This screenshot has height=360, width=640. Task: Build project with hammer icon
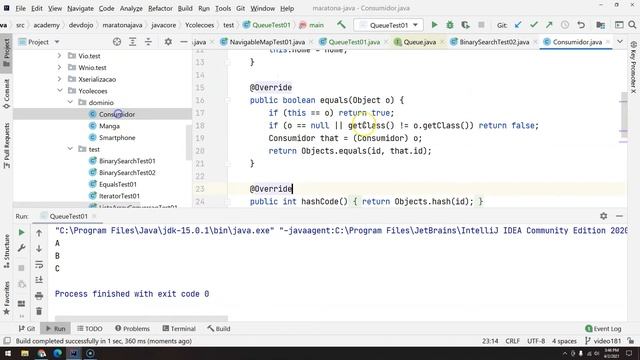tap(341, 25)
